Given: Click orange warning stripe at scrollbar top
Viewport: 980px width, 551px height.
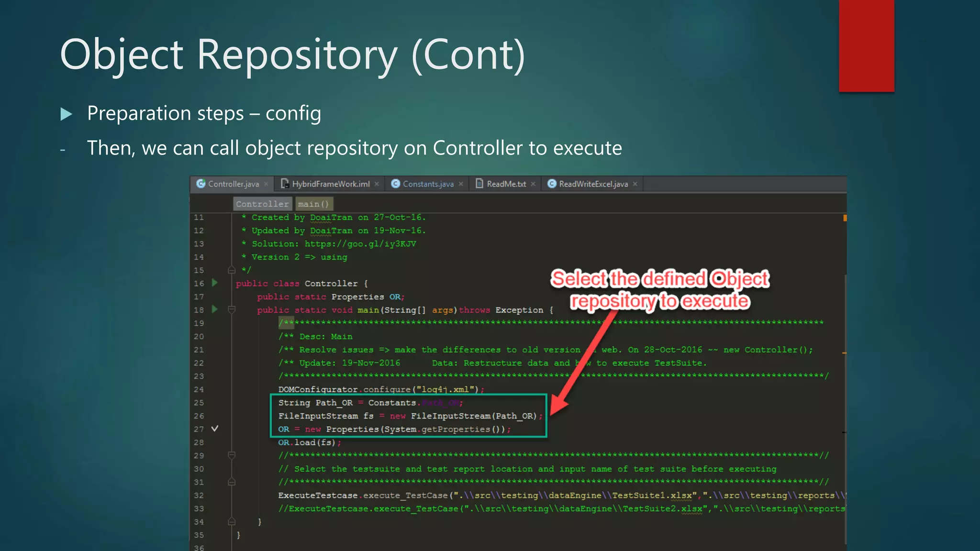Looking at the screenshot, I should pyautogui.click(x=845, y=218).
